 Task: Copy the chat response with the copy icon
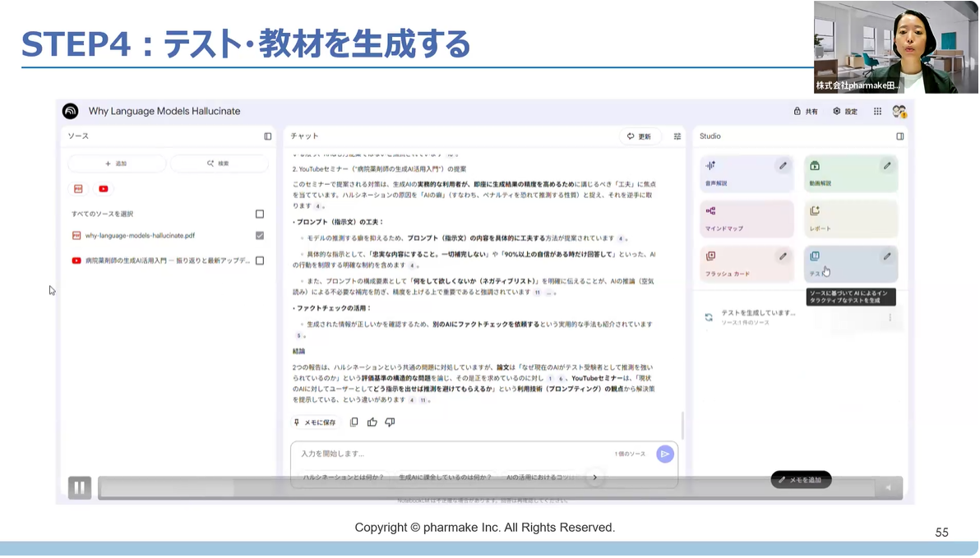click(354, 422)
